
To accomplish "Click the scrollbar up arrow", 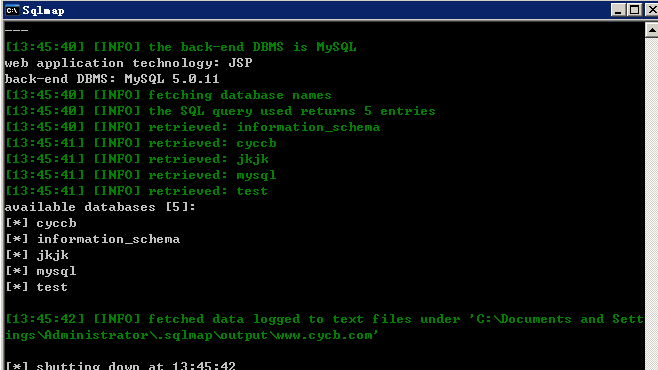I will [651, 30].
